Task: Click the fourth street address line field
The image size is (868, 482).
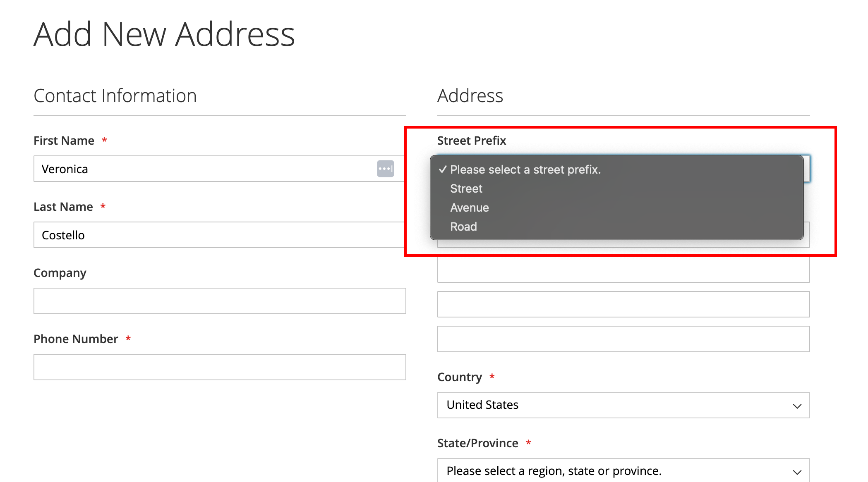Action: tap(623, 339)
